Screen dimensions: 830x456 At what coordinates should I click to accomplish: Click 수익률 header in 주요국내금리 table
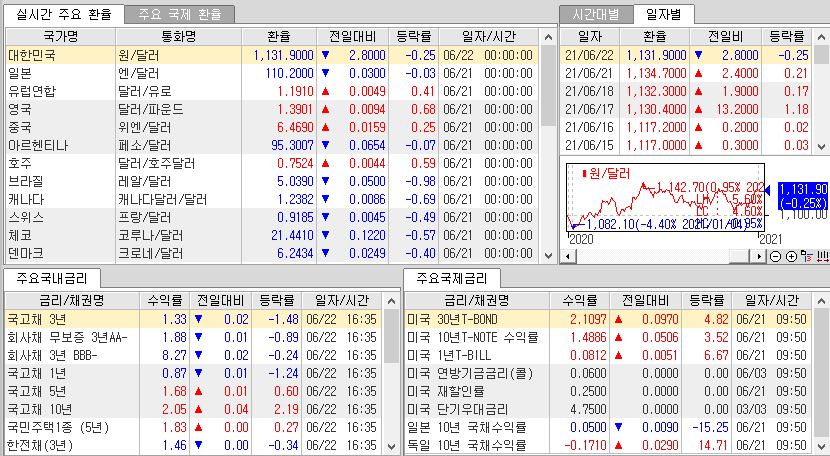[165, 301]
